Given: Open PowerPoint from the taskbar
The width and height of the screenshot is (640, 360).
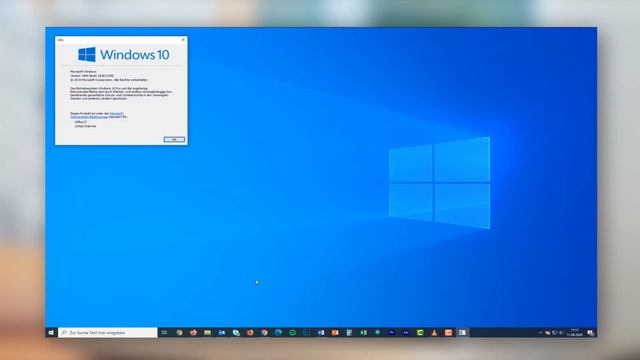Looking at the screenshot, I should tap(335, 333).
